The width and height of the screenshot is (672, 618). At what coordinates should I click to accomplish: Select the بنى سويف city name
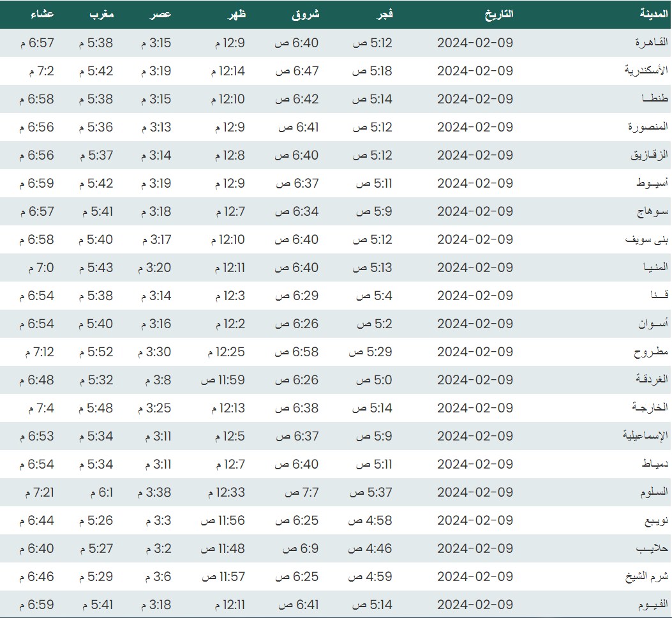646,239
